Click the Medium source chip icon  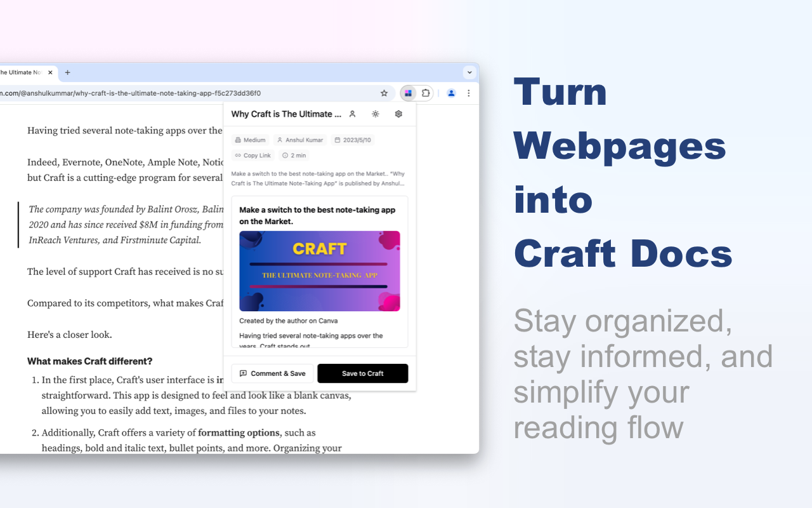click(x=251, y=140)
